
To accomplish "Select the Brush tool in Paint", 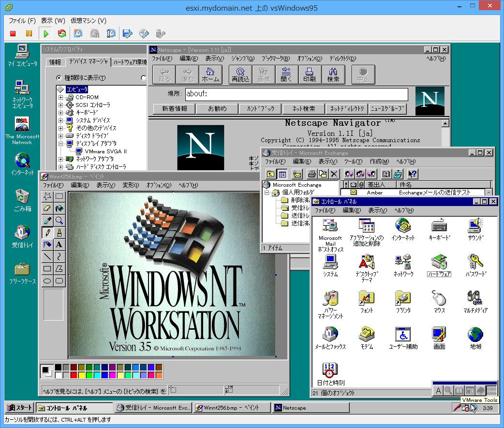I will click(59, 232).
